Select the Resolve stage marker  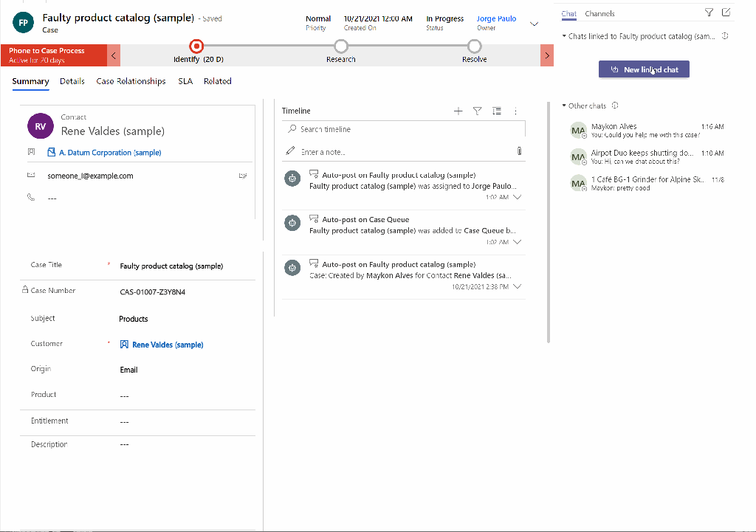474,45
